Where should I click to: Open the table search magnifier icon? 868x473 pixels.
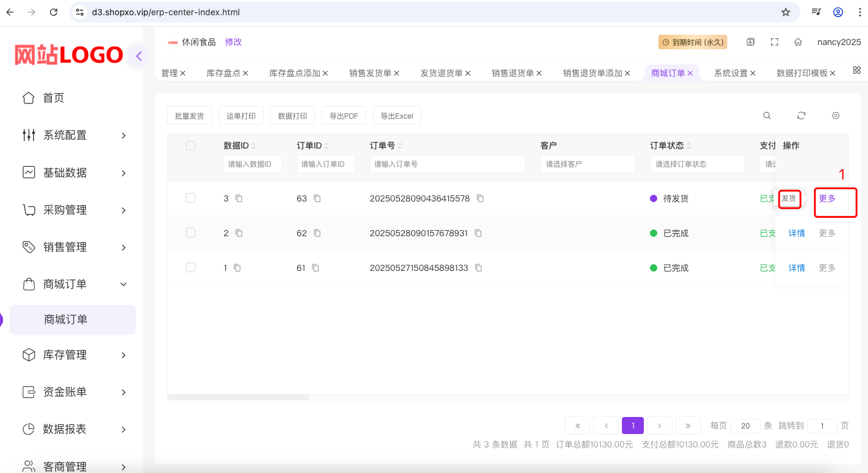[767, 116]
